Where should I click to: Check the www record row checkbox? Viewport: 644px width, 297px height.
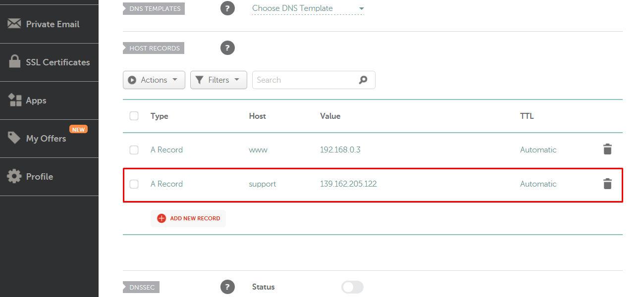tap(134, 149)
